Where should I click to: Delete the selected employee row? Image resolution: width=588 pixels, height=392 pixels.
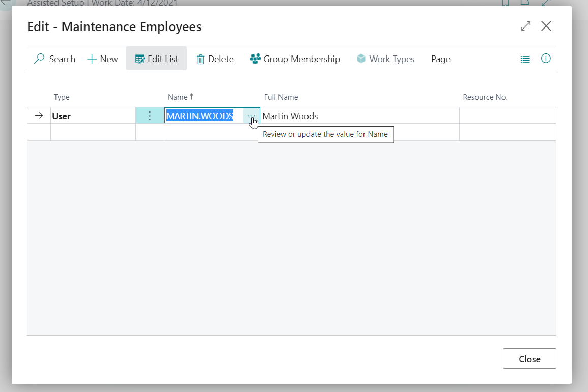click(x=215, y=59)
